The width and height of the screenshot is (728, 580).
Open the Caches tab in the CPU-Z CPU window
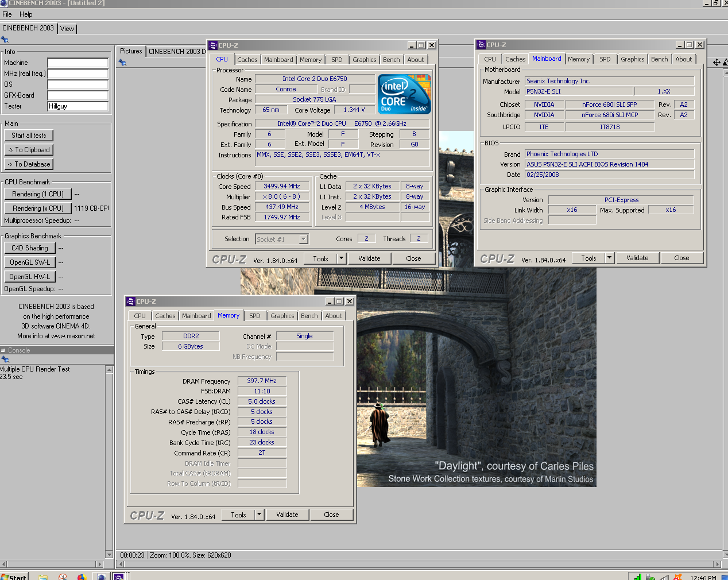247,60
